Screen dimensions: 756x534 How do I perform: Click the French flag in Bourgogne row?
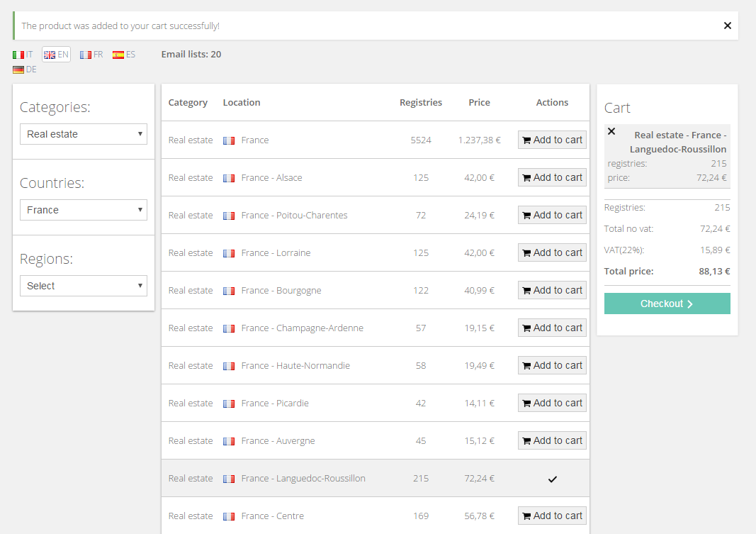point(229,291)
